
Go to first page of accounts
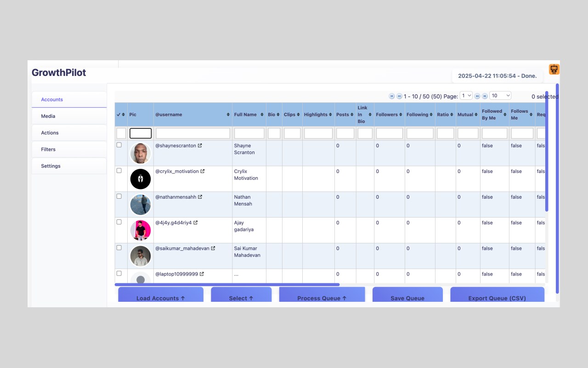(392, 96)
